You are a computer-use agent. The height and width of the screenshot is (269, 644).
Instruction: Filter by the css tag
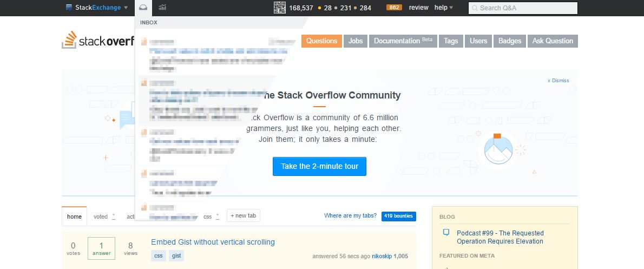pyautogui.click(x=158, y=256)
